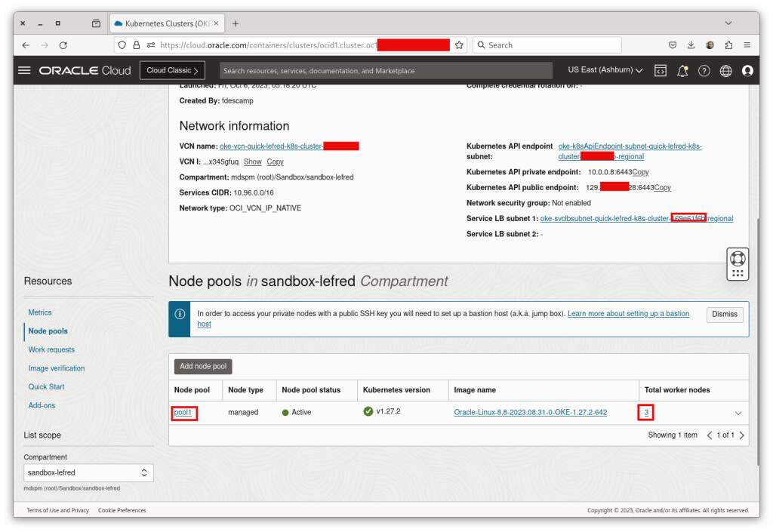Open Image verification in Resources sidebar
The width and height of the screenshot is (773, 532).
click(x=56, y=368)
